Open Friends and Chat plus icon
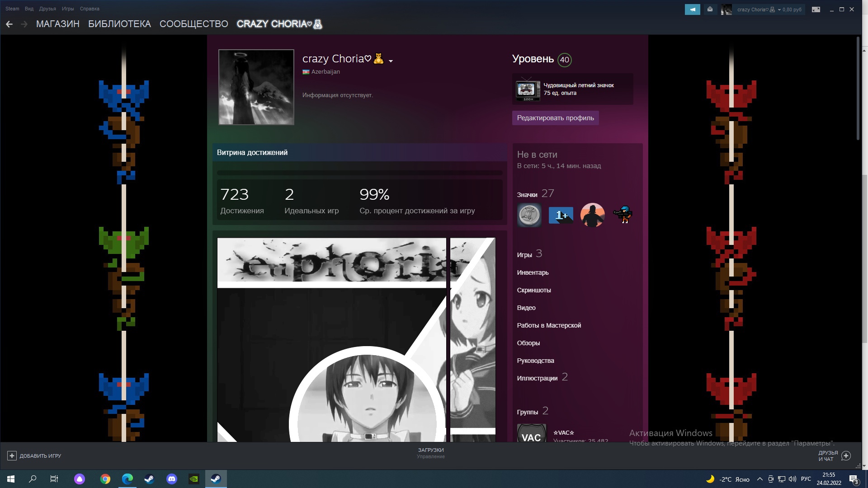The image size is (868, 488). (x=846, y=456)
